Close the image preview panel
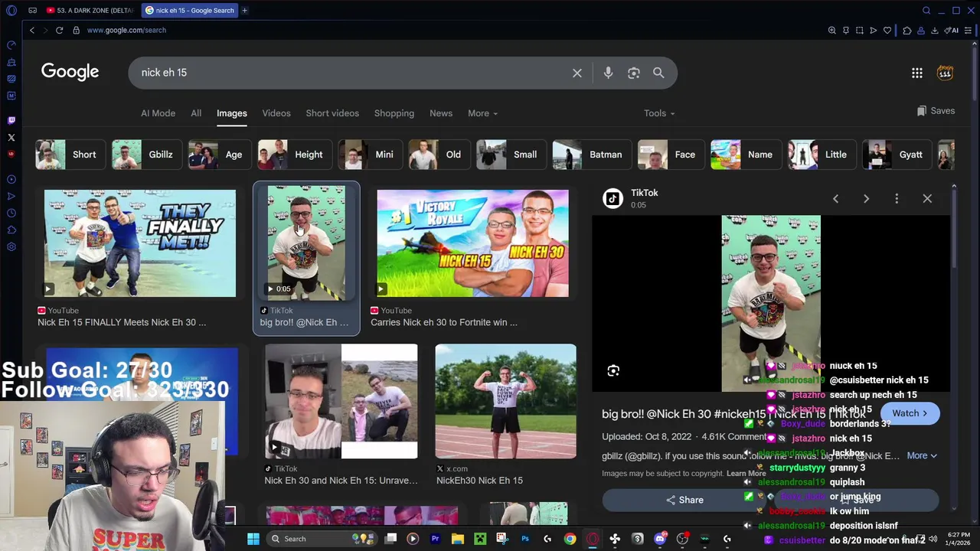The width and height of the screenshot is (980, 551). [927, 199]
